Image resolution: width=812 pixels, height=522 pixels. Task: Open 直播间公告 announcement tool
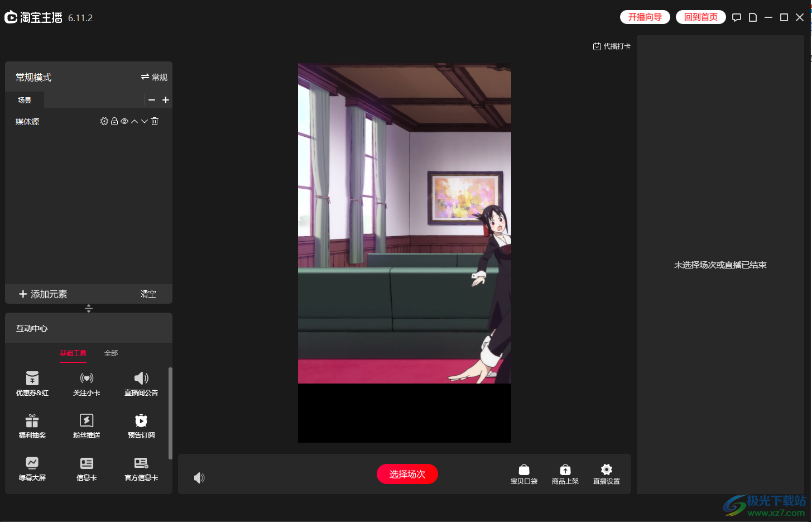141,384
